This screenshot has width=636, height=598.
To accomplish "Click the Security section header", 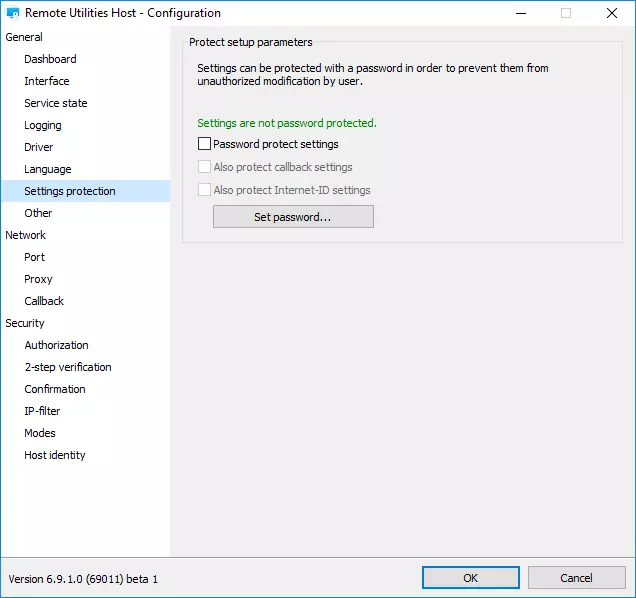I will 25,323.
